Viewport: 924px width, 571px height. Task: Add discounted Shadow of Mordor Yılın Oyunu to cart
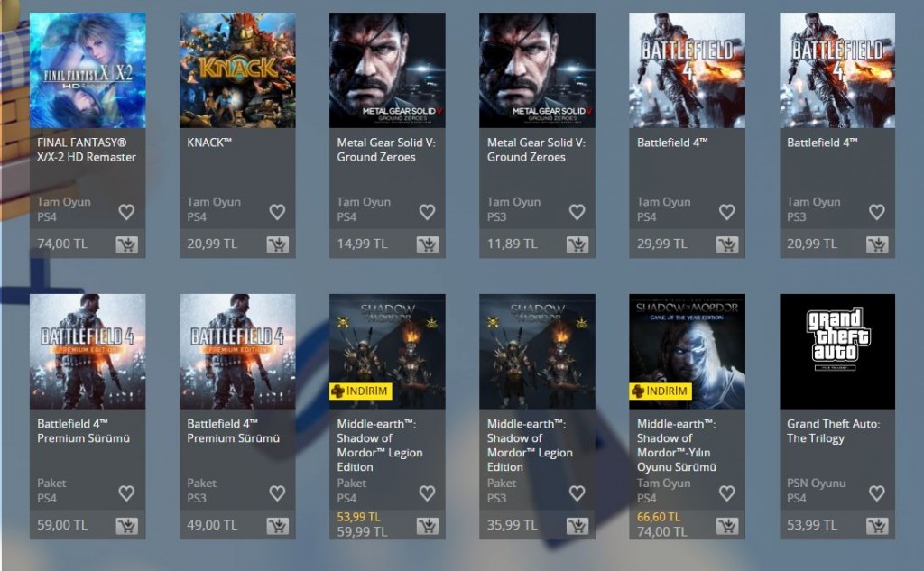point(727,526)
